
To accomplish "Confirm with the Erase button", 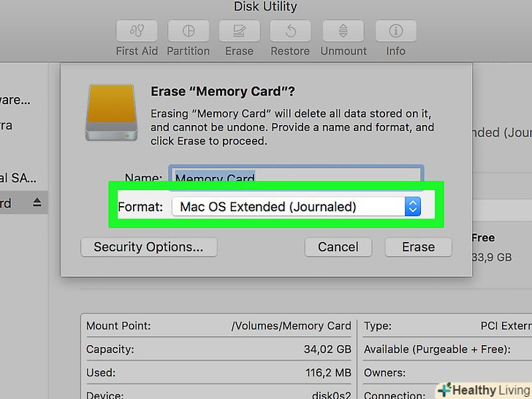I will [418, 247].
